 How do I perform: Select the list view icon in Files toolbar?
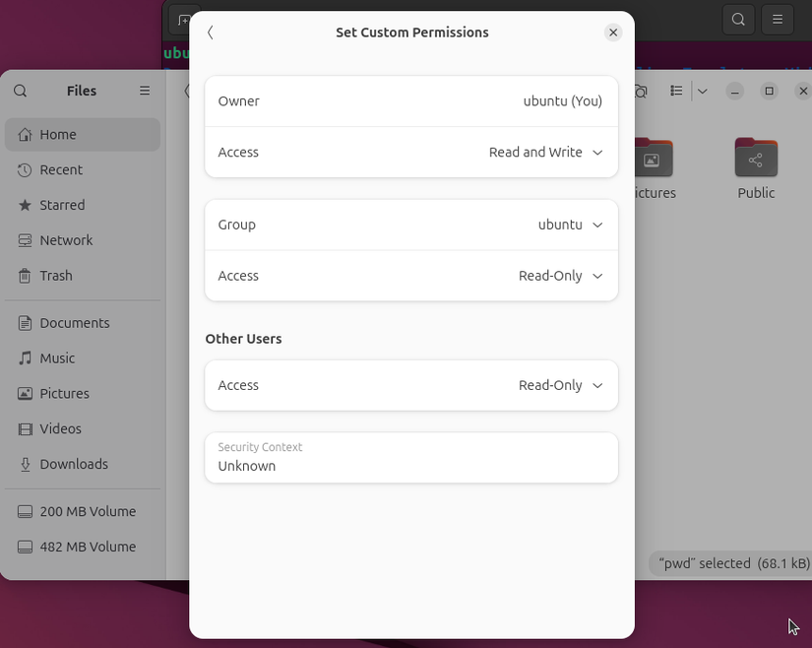[676, 90]
